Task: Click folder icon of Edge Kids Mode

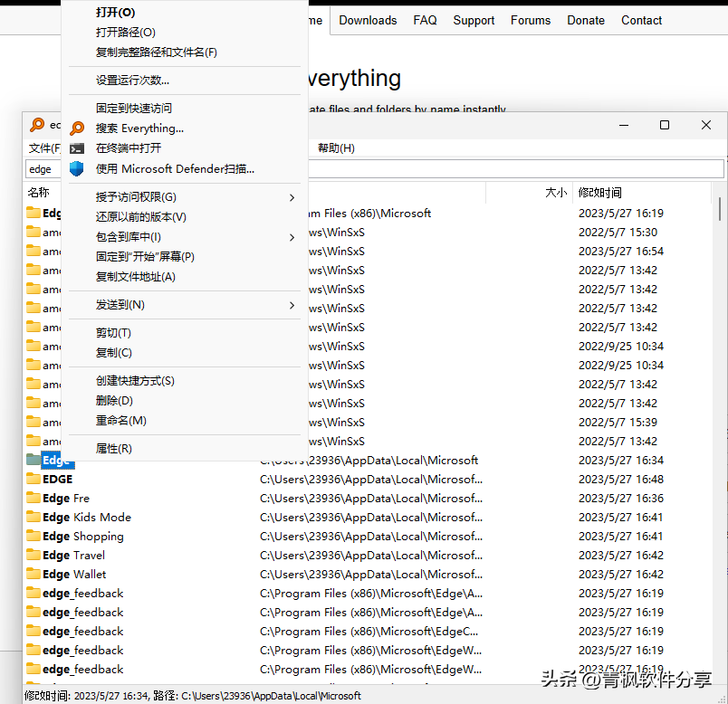Action: [x=34, y=517]
